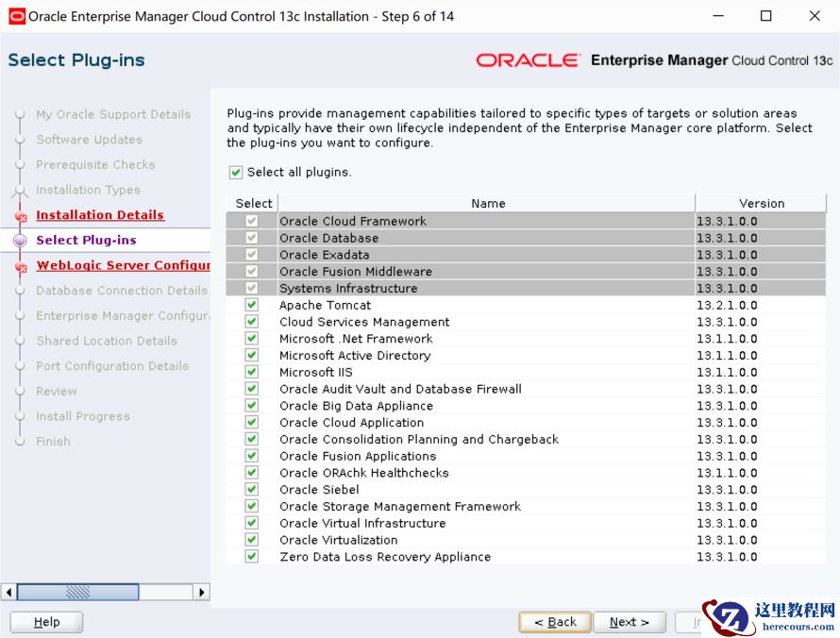The height and width of the screenshot is (638, 840).
Task: Toggle Oracle Audit Vault and Database Firewall checkbox
Action: click(x=251, y=389)
